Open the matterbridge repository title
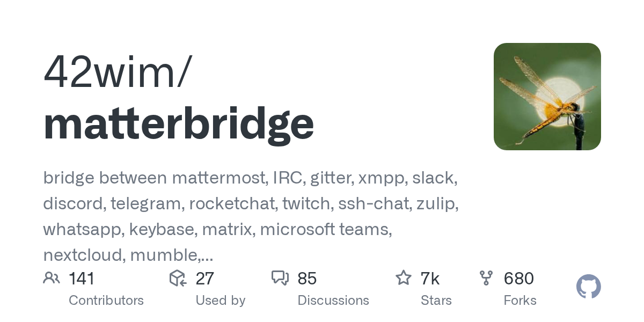The width and height of the screenshot is (644, 322). (179, 123)
